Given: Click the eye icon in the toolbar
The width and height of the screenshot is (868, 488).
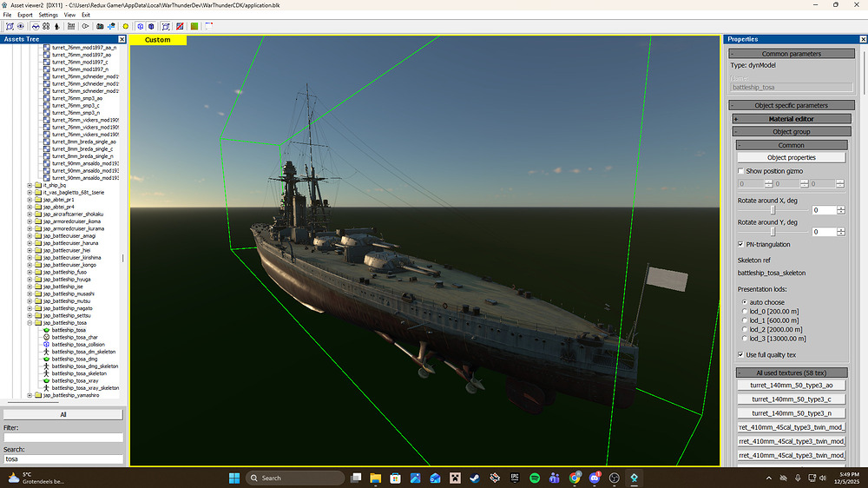Looking at the screenshot, I should [x=20, y=27].
